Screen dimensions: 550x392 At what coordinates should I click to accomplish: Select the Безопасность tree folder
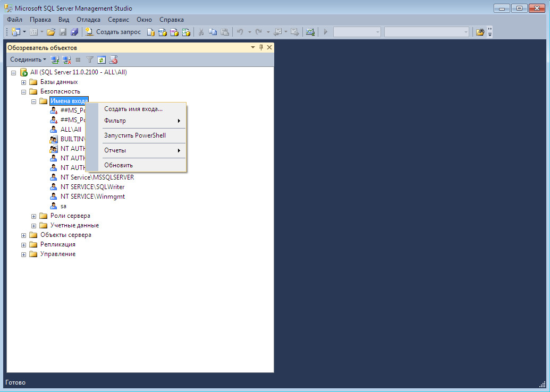[60, 91]
